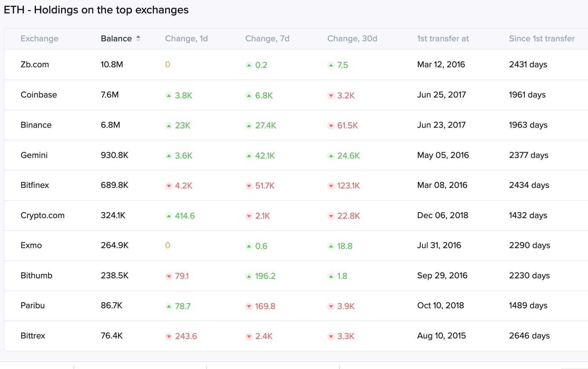Viewport: 588px width, 369px height.
Task: Click Binance balance 6.8M
Action: click(x=110, y=125)
